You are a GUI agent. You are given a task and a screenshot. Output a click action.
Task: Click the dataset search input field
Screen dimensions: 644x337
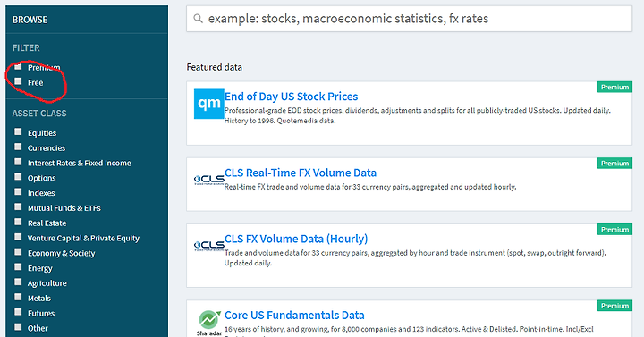tap(409, 19)
